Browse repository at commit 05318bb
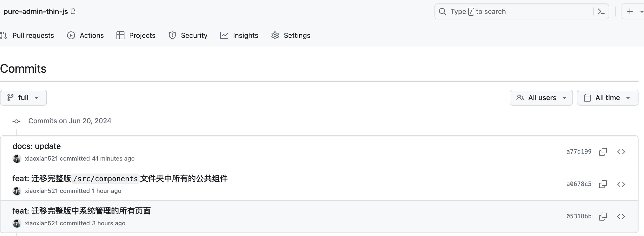The image size is (644, 236). pyautogui.click(x=621, y=216)
